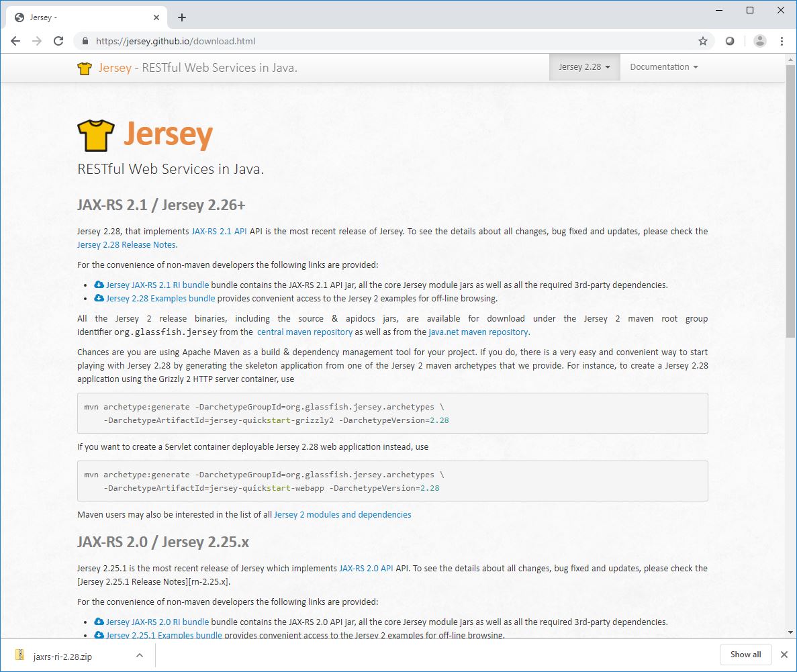Click the navbar Jersey t-shirt logo
Image resolution: width=797 pixels, height=672 pixels.
(85, 68)
